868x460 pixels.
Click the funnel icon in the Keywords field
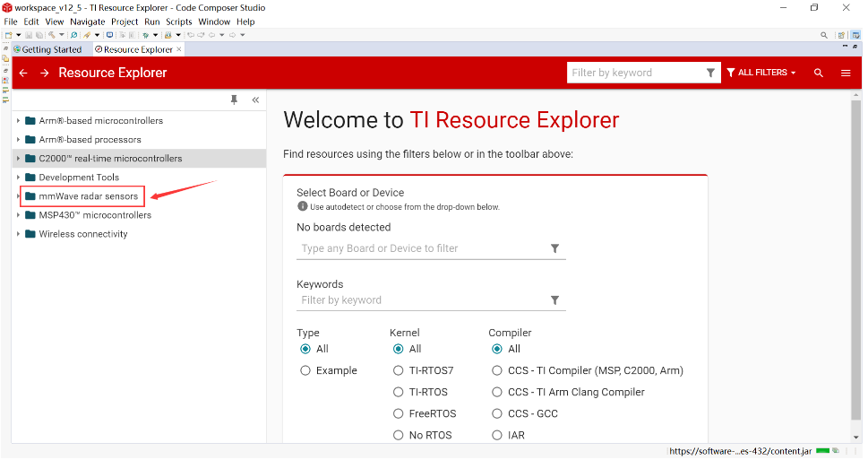click(x=554, y=299)
